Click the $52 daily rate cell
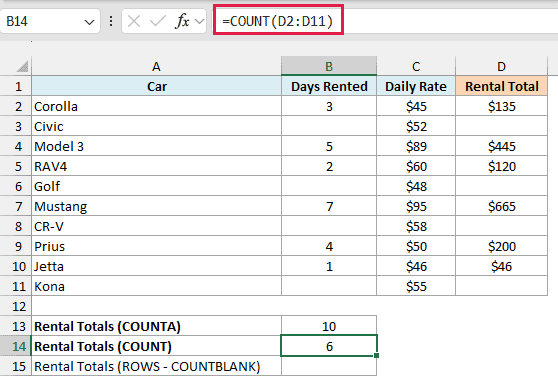 click(x=416, y=126)
